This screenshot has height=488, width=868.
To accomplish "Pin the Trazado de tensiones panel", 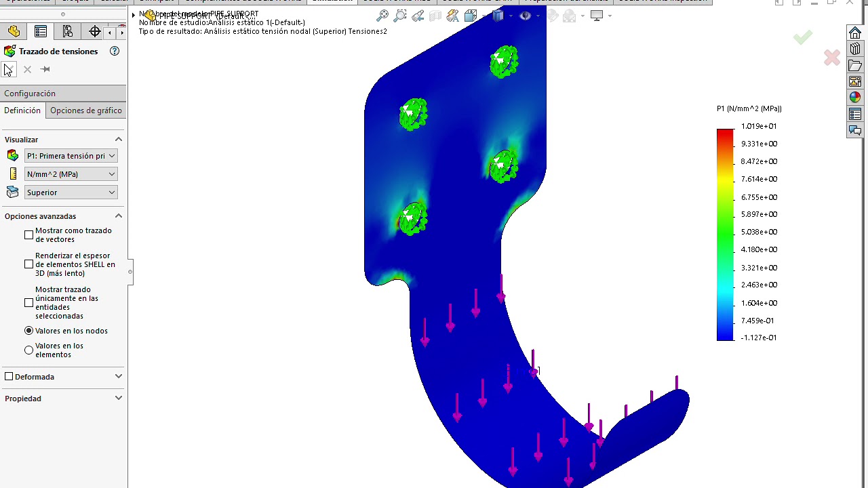I will pos(45,69).
